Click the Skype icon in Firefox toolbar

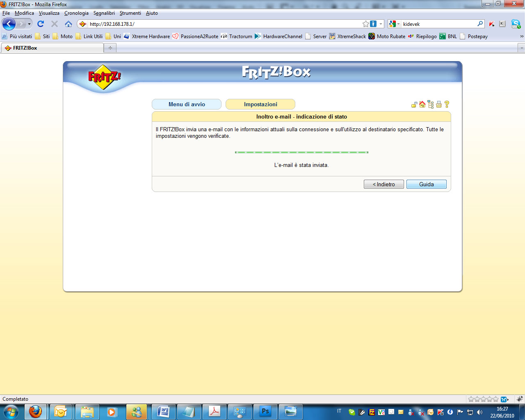(516, 24)
